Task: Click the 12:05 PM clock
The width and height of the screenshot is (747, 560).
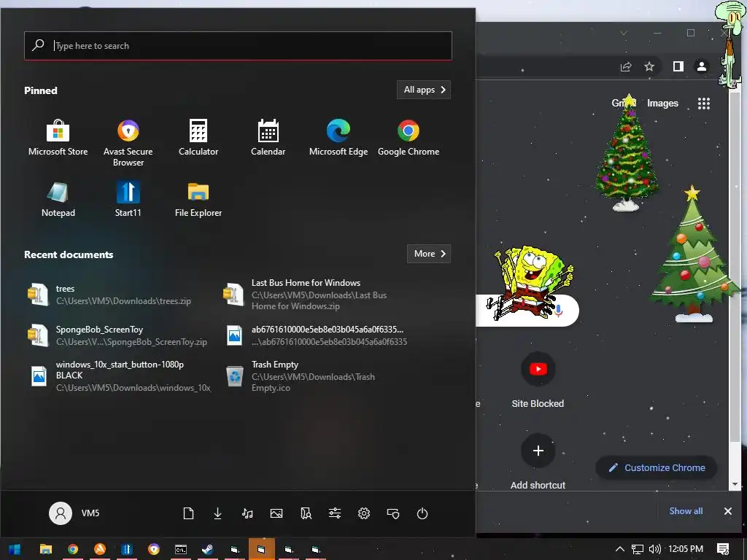Action: [x=686, y=549]
